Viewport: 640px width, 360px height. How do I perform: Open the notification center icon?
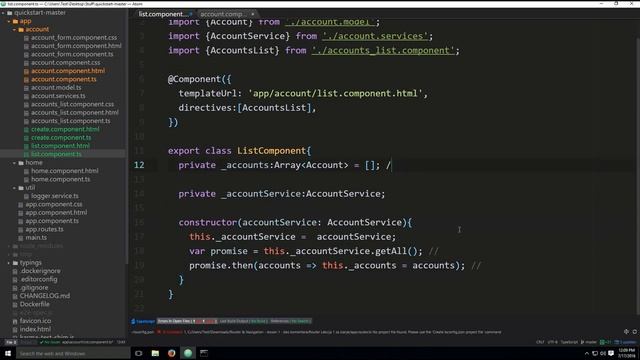[x=611, y=353]
